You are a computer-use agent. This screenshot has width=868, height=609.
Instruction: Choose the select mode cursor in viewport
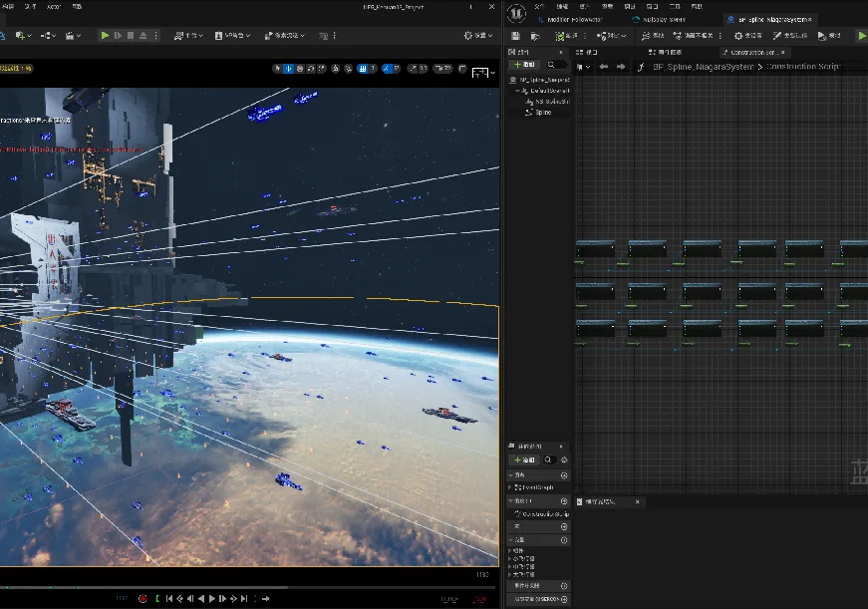tap(277, 69)
